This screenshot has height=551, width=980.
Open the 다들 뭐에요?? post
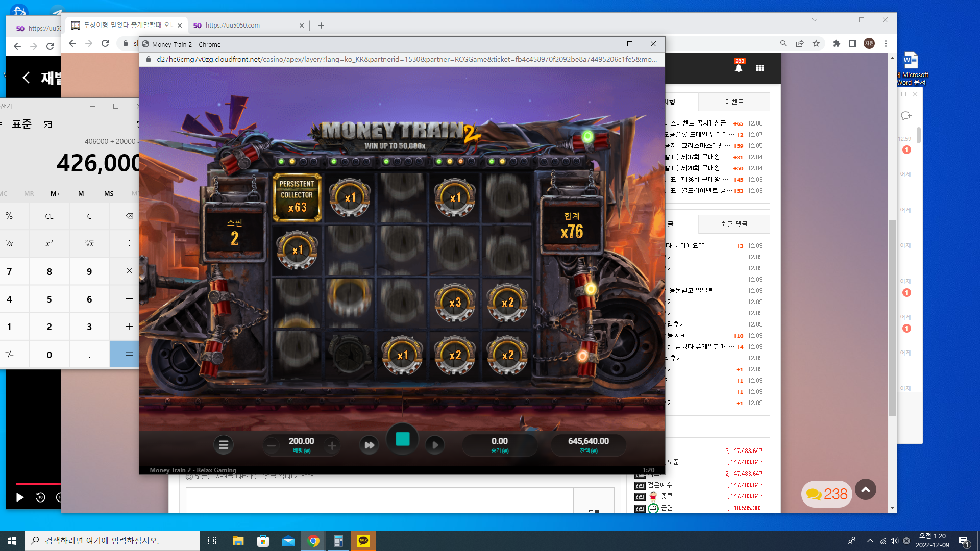685,246
